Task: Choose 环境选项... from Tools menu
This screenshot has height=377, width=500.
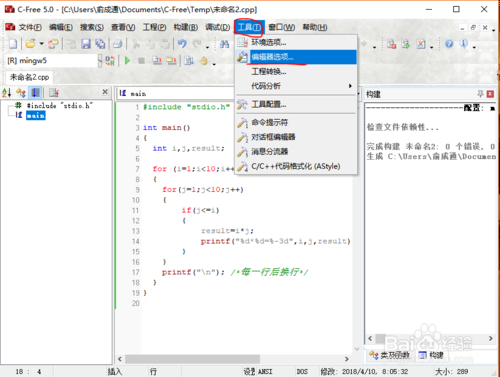Action: (296, 42)
